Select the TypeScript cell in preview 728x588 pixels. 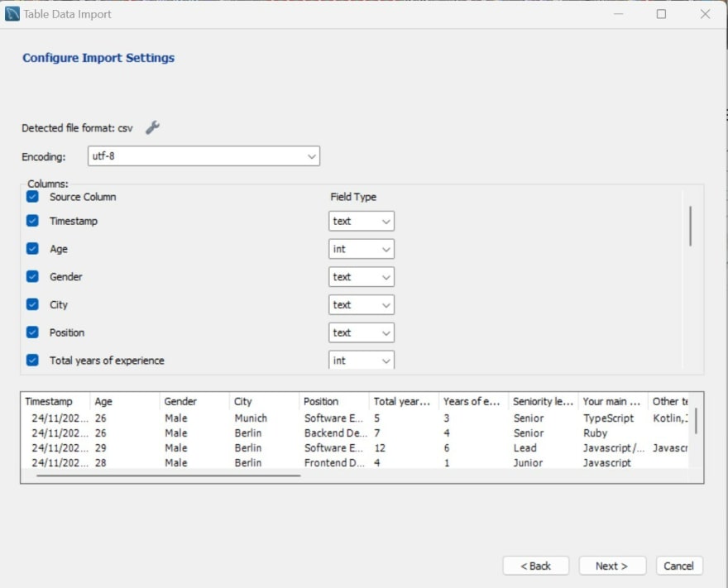click(608, 418)
